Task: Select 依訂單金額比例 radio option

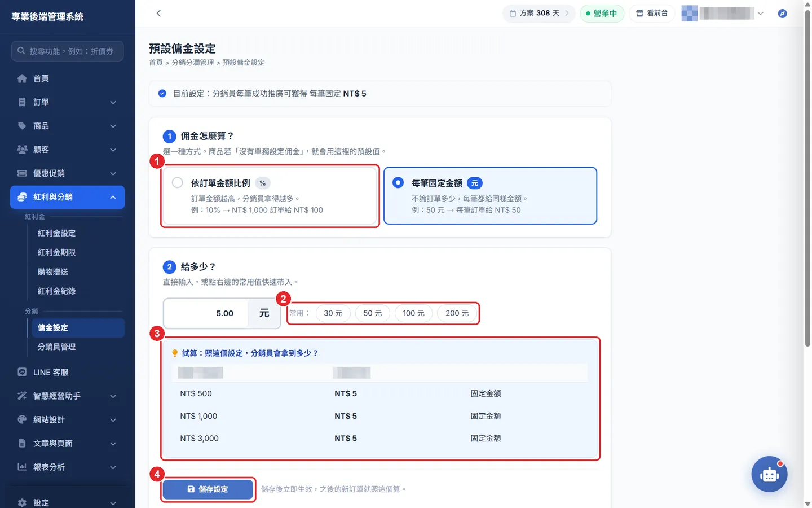Action: click(x=177, y=183)
